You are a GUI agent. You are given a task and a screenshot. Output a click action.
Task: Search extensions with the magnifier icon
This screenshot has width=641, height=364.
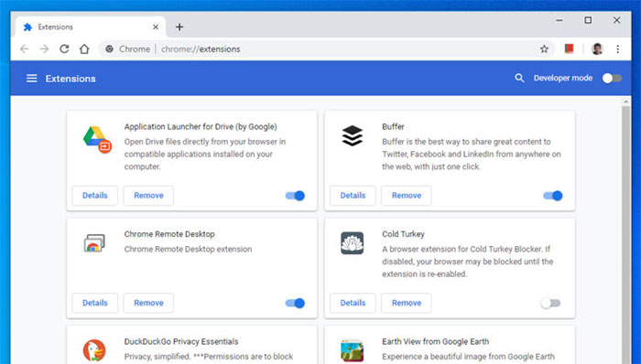click(519, 78)
